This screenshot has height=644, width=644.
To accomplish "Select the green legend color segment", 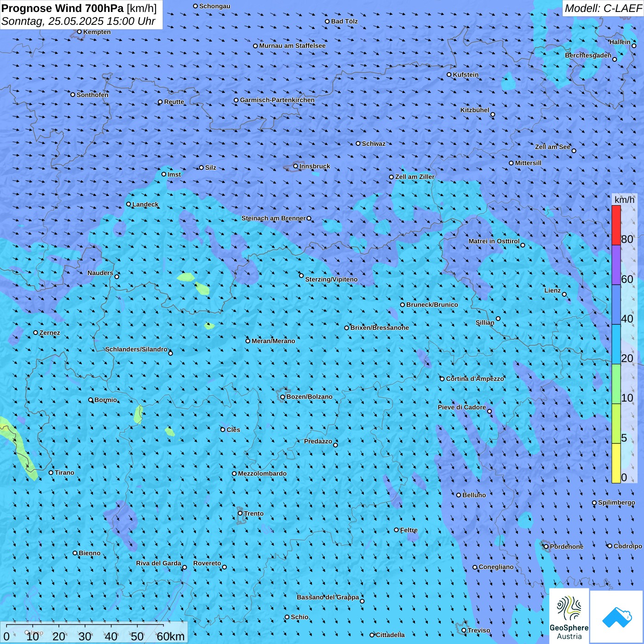I will coord(616,384).
